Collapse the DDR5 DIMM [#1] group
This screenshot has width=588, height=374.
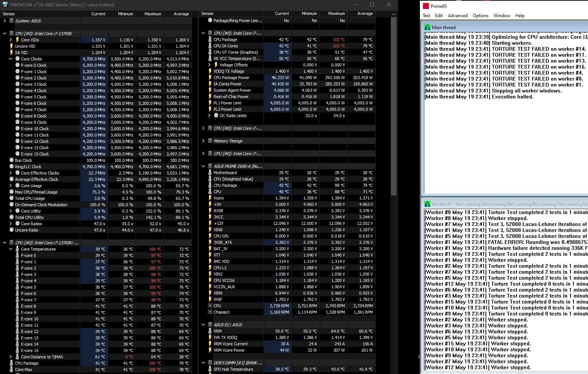[x=203, y=363]
